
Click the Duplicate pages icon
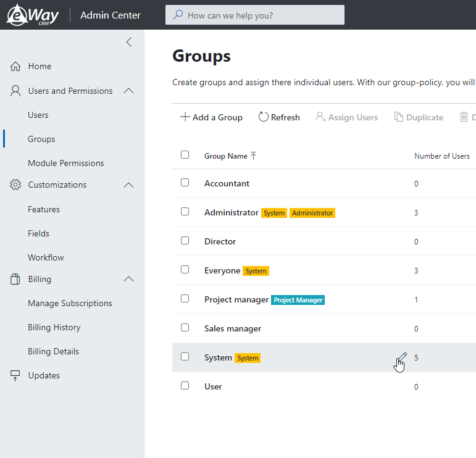coord(399,117)
